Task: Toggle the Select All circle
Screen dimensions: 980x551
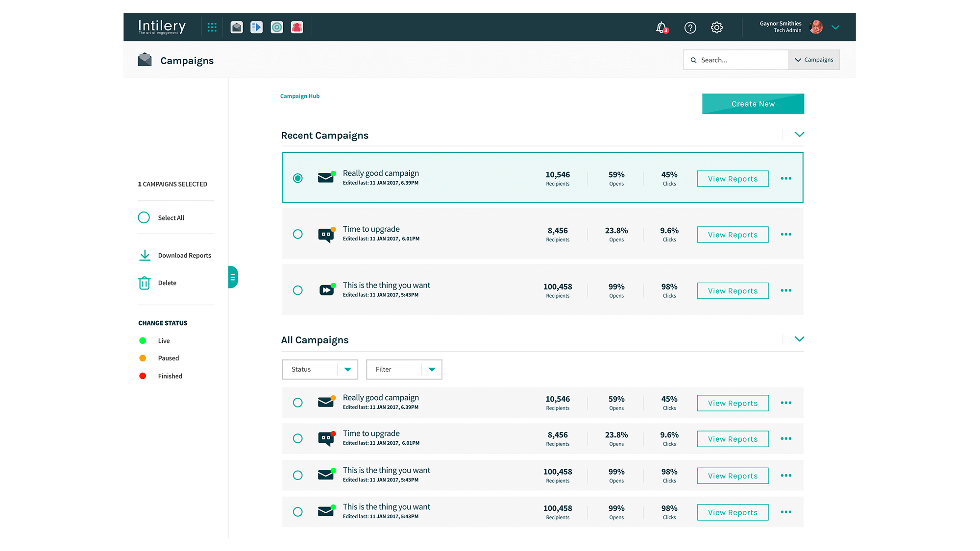Action: point(144,217)
